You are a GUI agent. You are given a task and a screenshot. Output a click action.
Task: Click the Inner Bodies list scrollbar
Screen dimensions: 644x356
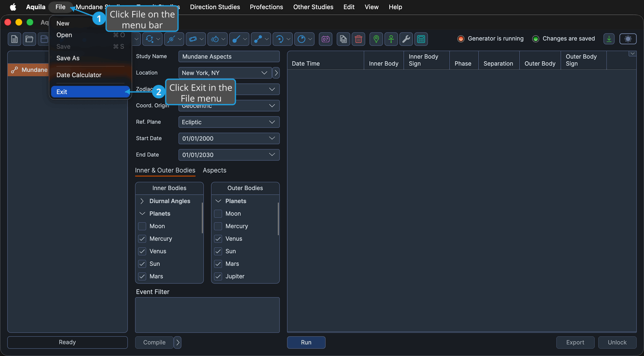[202, 218]
